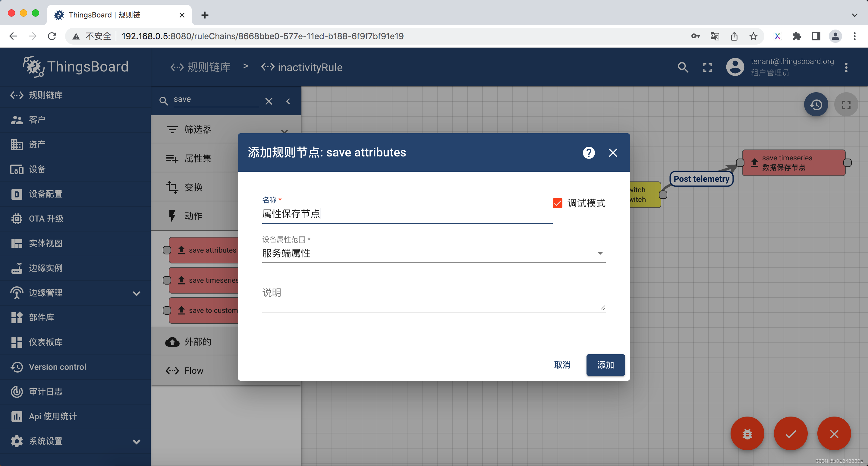Click the header search icon
This screenshot has height=466, width=868.
(683, 68)
